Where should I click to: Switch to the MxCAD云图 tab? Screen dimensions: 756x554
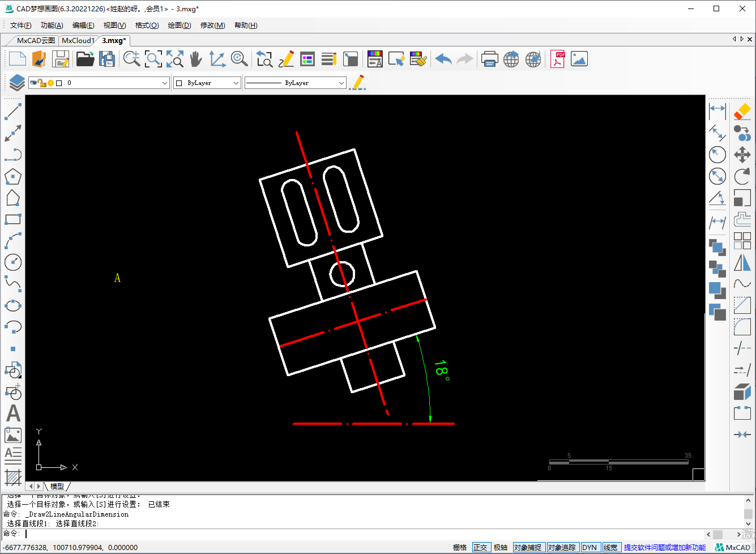pyautogui.click(x=36, y=40)
